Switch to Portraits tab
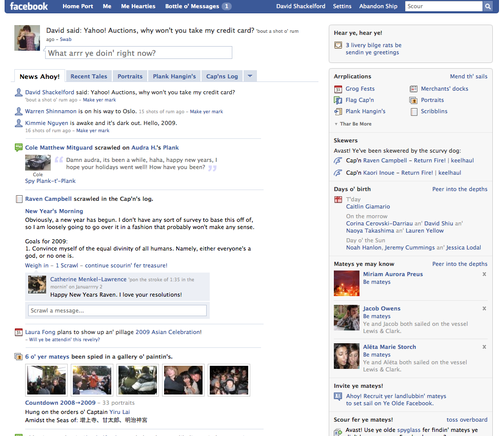Viewport: 500px width, 436px height. coord(130,76)
